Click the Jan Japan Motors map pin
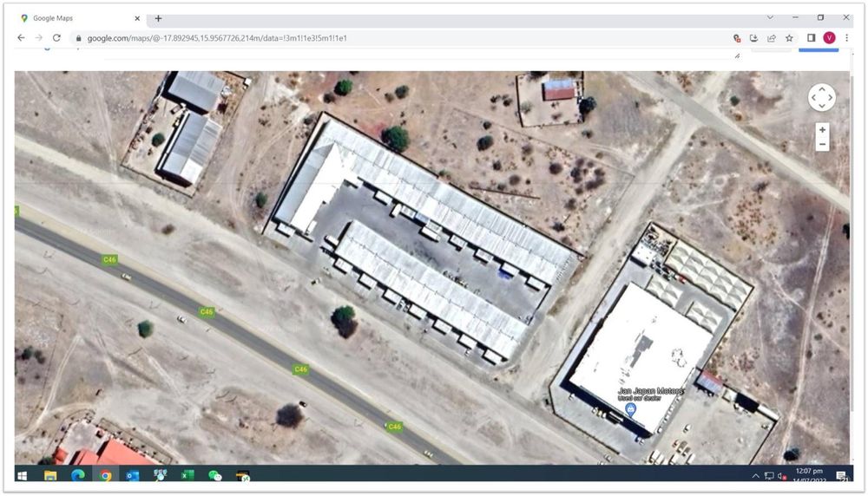This screenshot has width=868, height=496. (x=631, y=408)
